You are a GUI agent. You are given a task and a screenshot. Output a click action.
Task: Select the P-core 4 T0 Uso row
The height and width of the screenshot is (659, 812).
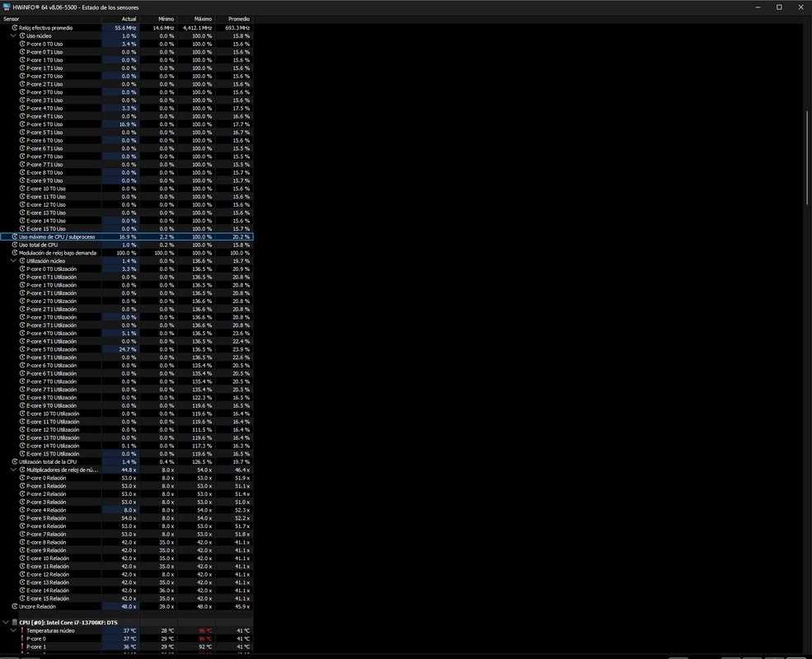tap(126, 109)
